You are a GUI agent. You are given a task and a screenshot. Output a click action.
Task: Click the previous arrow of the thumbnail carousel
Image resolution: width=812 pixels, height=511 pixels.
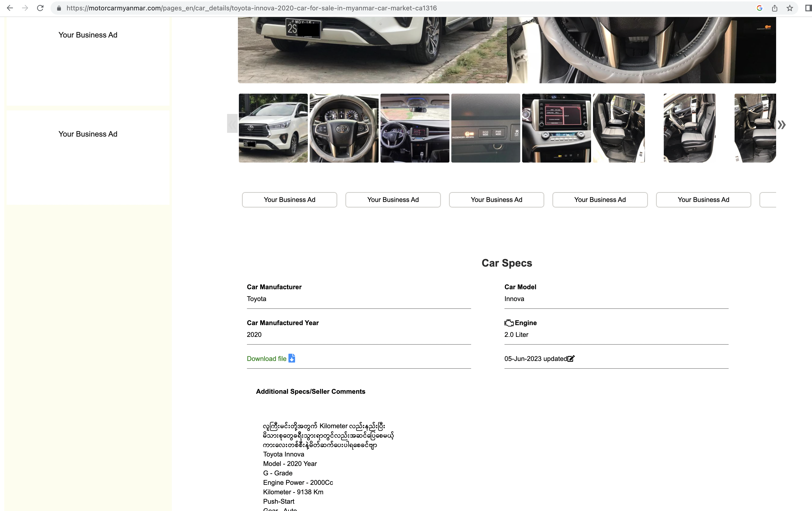[x=232, y=124]
